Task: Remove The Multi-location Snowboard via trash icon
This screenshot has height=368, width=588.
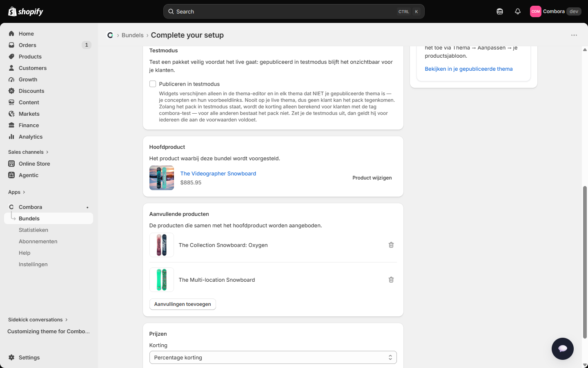Action: pyautogui.click(x=391, y=280)
